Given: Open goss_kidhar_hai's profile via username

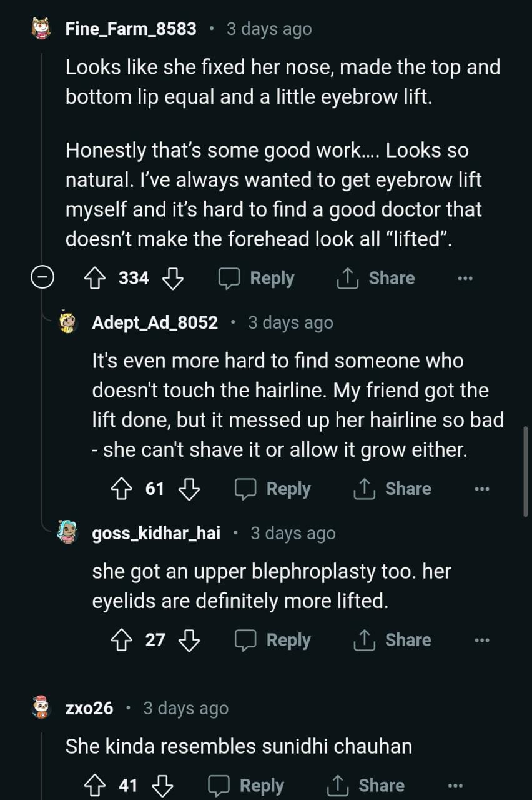Looking at the screenshot, I should (155, 534).
